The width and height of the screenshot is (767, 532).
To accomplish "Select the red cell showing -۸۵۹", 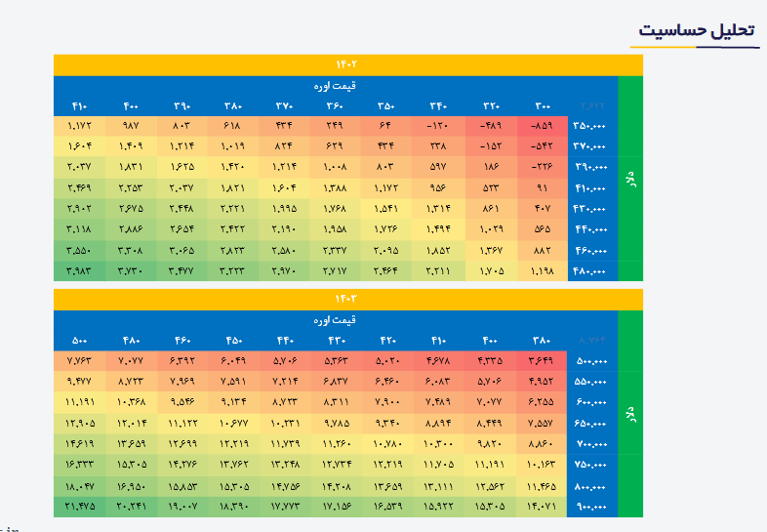I will click(x=542, y=126).
